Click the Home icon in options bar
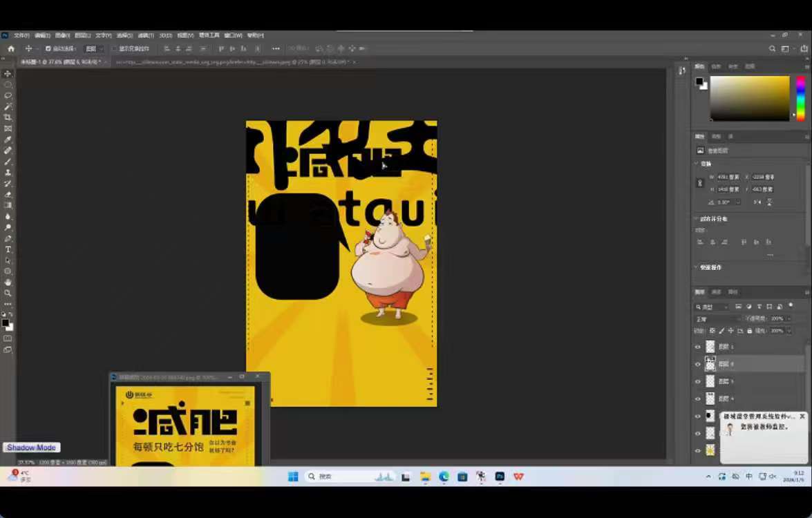Screen dimensions: 812x518 [11, 49]
